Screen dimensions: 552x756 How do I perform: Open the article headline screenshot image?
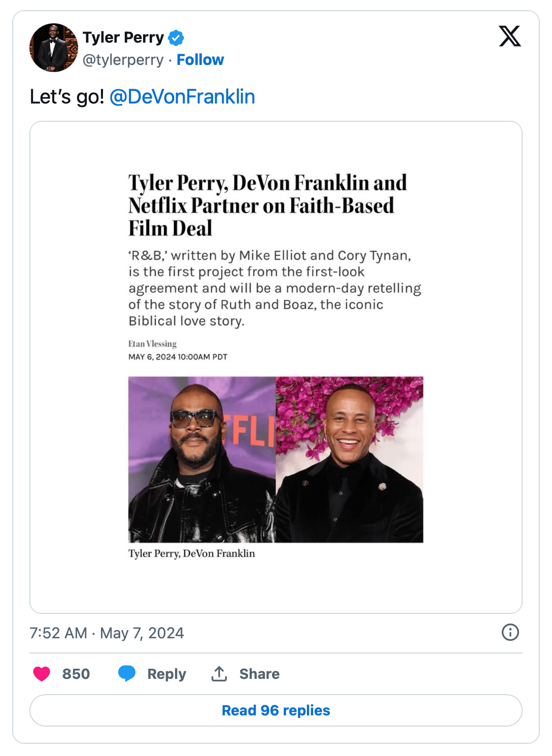pos(267,205)
